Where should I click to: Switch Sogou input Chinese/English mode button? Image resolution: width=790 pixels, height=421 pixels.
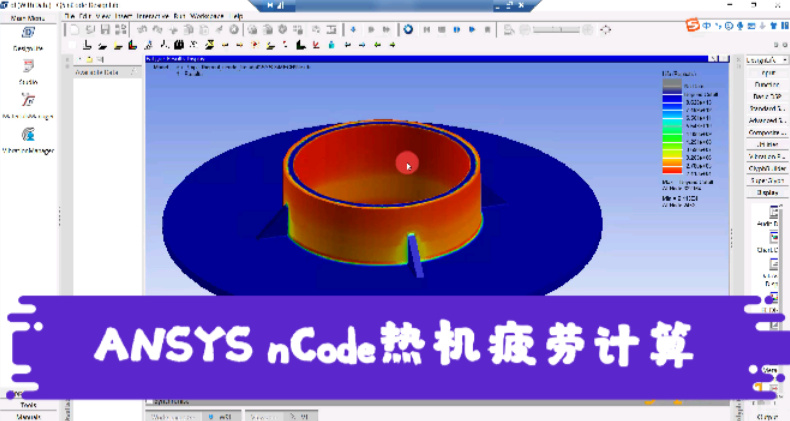point(707,25)
